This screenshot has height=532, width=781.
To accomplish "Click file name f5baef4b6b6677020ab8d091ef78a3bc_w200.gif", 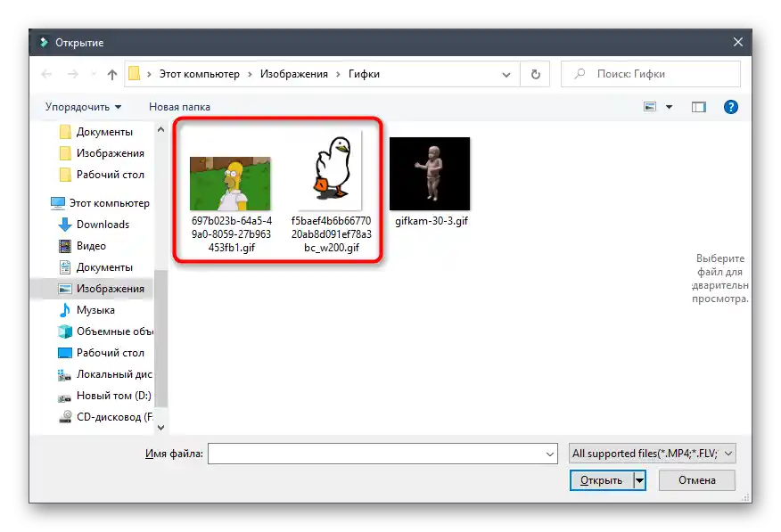I will [x=332, y=233].
